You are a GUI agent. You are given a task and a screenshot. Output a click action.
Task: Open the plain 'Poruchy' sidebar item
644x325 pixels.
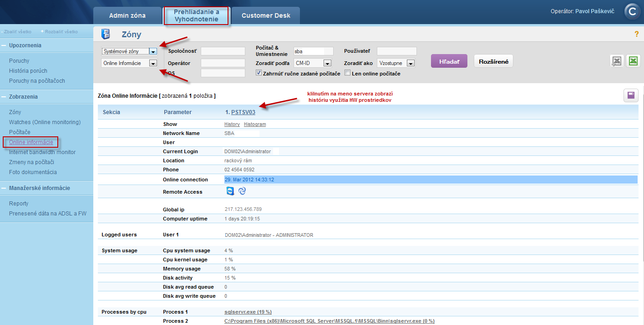(19, 61)
